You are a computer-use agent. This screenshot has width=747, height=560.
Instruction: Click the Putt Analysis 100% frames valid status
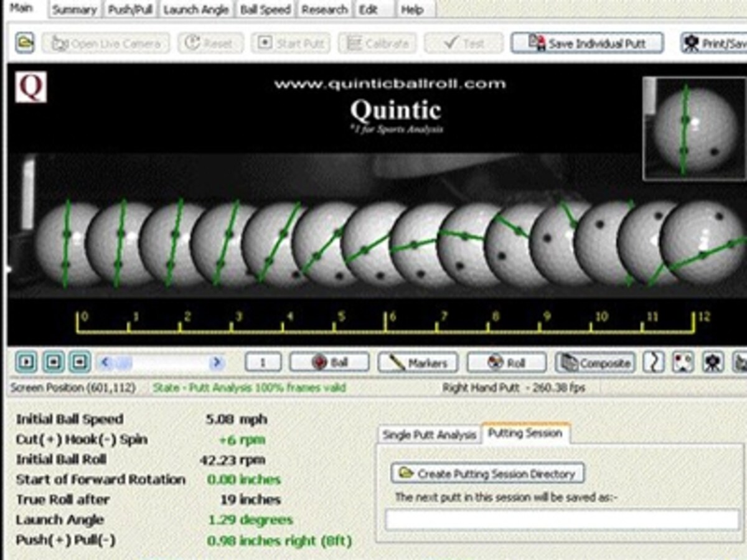[249, 388]
